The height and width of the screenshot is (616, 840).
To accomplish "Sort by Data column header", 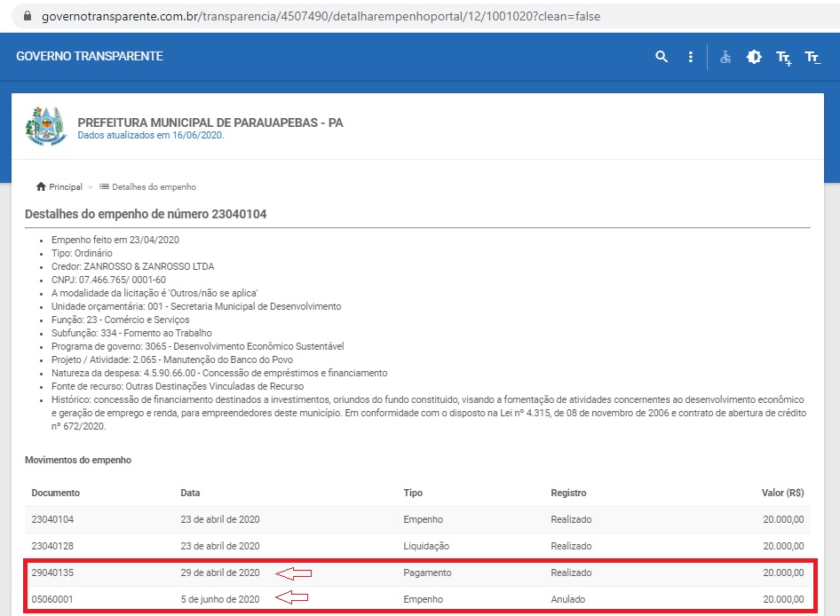I will pos(190,493).
